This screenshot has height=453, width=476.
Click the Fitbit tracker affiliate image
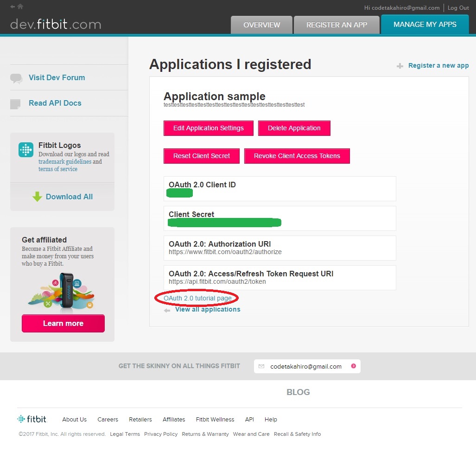[x=62, y=292]
